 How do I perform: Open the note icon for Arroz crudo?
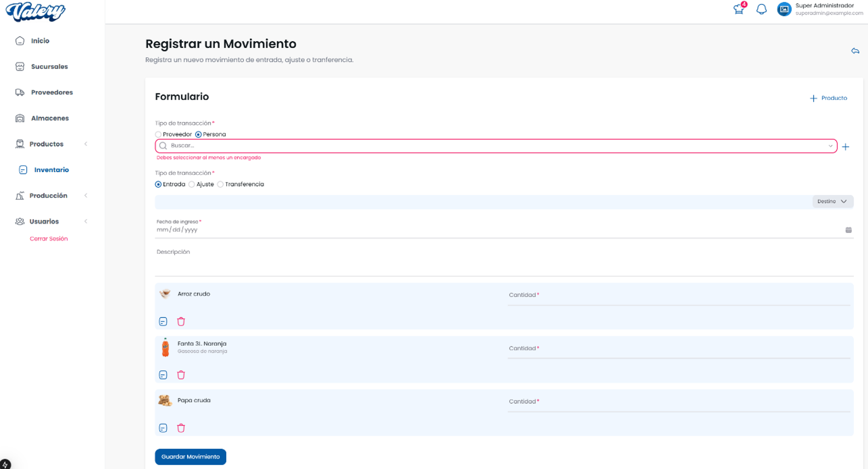pyautogui.click(x=163, y=321)
